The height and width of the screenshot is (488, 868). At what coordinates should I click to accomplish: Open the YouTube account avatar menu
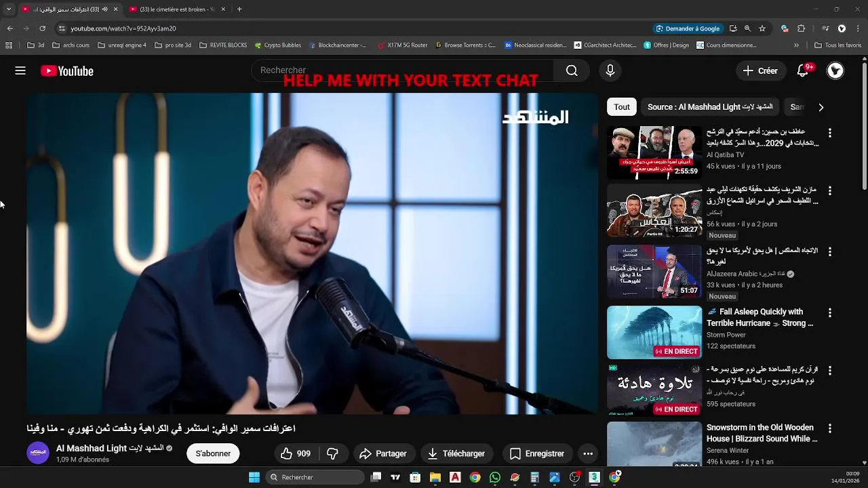[x=835, y=70]
